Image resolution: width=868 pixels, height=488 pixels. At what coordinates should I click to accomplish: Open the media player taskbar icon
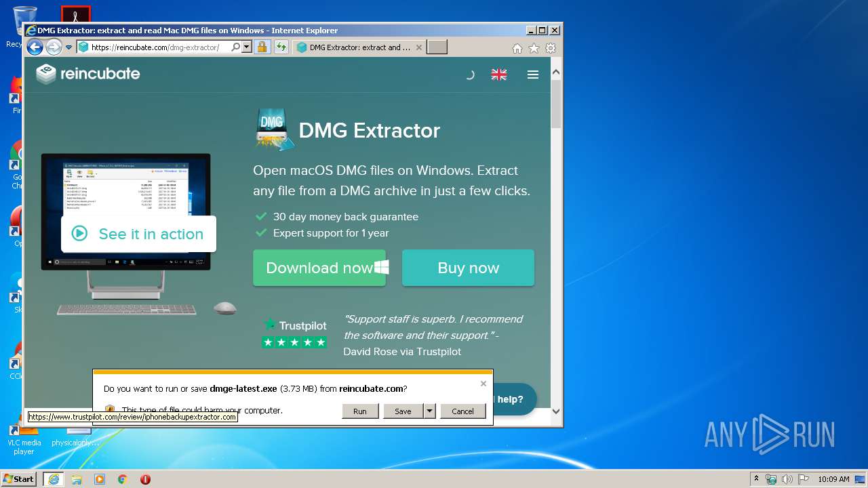coord(100,479)
